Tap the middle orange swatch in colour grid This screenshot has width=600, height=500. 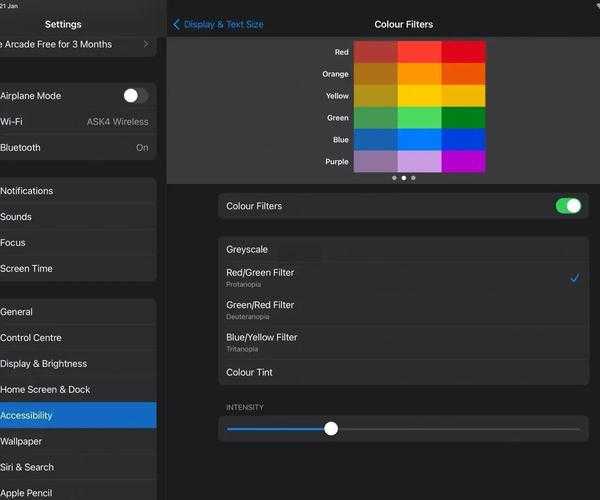419,74
